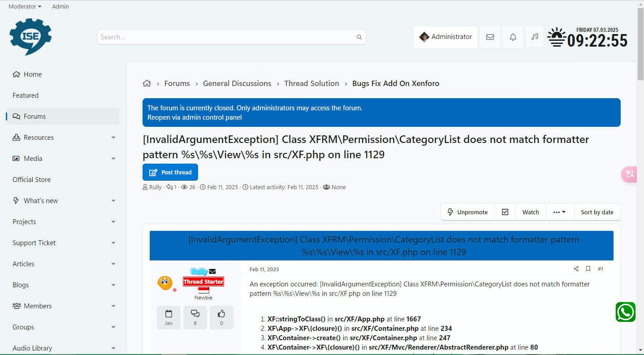Go to Thread Solution breadcrumb
Screen dimensions: 644x355
pos(311,83)
